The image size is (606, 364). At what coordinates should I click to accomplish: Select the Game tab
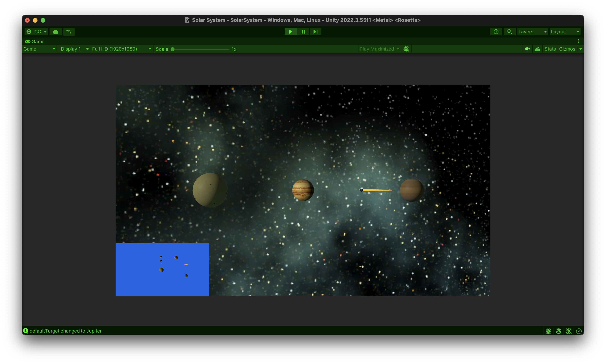pyautogui.click(x=35, y=41)
